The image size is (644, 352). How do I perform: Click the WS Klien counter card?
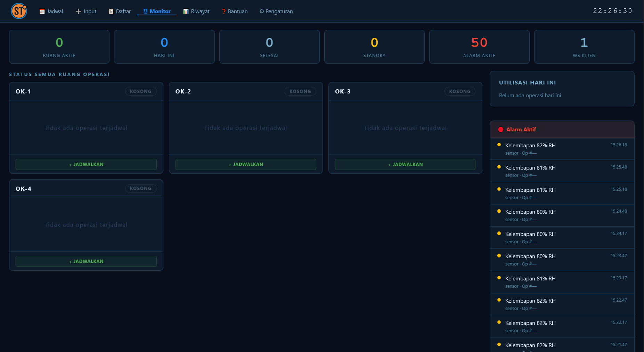pyautogui.click(x=584, y=47)
